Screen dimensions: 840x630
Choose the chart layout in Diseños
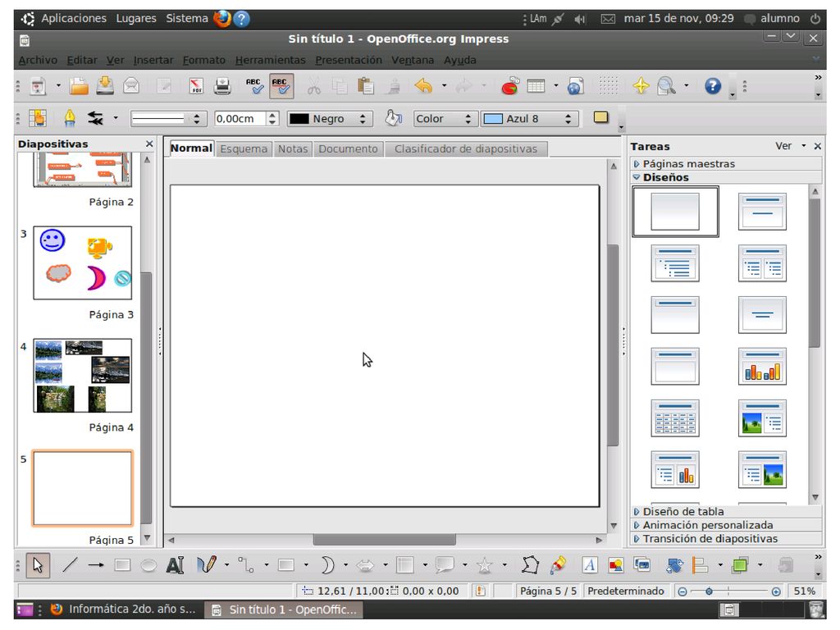coord(762,367)
